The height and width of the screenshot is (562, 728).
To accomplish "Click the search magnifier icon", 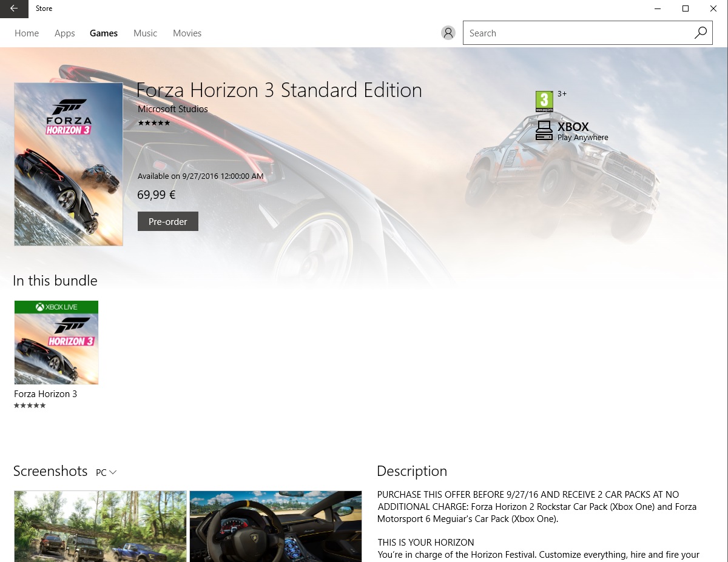I will tap(700, 33).
